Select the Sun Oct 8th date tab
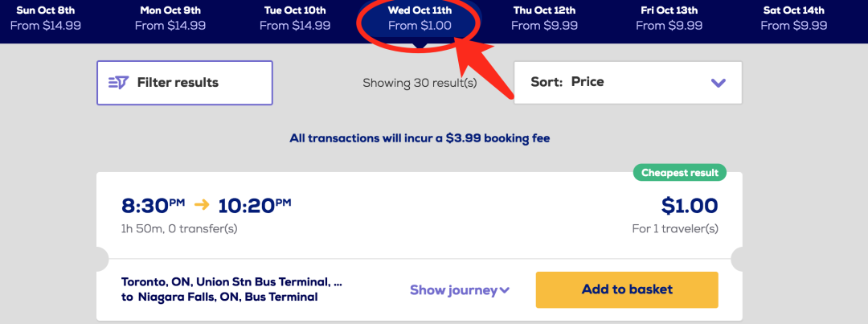Screen dimensions: 868x324 point(45,18)
